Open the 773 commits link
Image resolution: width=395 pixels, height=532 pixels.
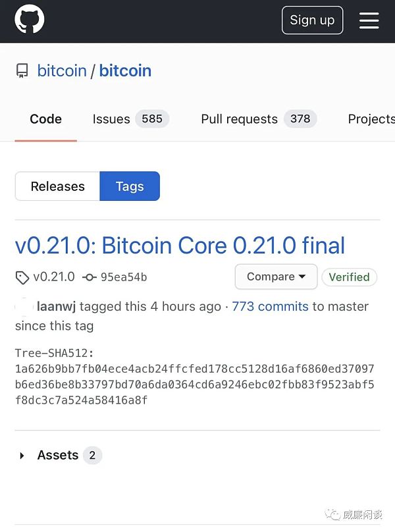270,306
